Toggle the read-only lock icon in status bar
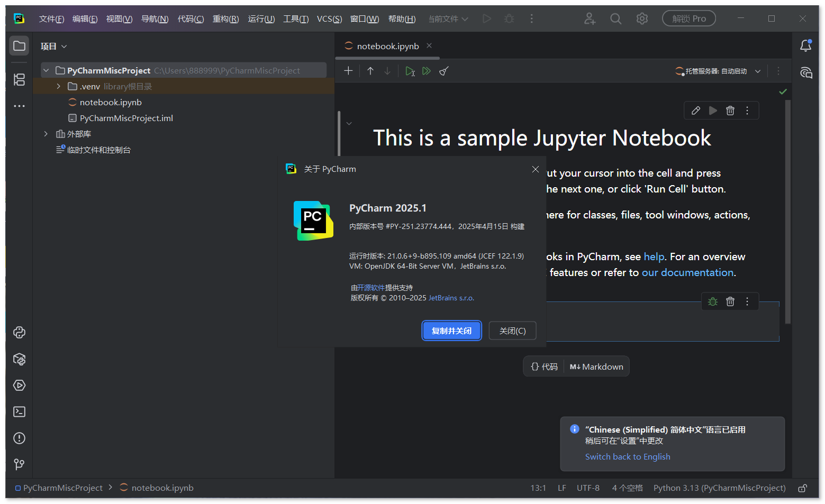825x504 pixels. (x=803, y=488)
